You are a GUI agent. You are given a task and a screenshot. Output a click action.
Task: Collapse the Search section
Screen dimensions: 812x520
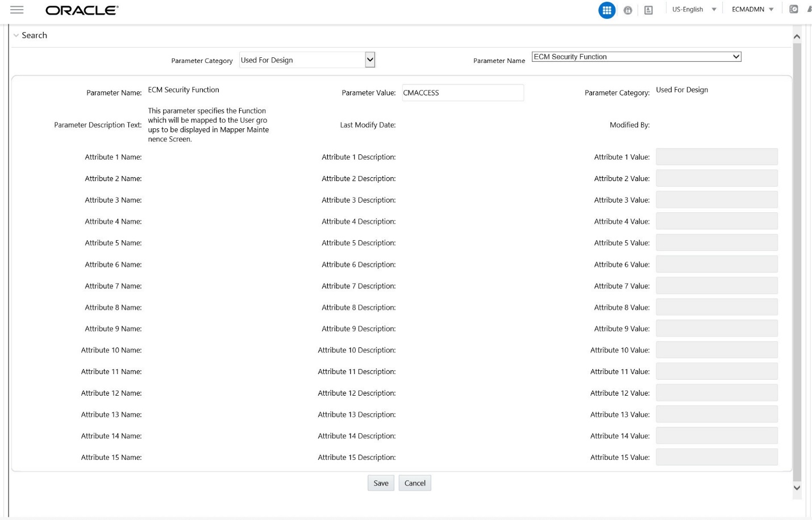(x=16, y=35)
